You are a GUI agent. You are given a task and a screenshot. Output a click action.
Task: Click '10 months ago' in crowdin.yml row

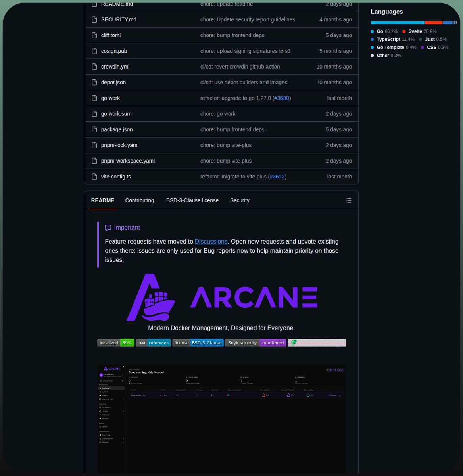[x=334, y=67]
